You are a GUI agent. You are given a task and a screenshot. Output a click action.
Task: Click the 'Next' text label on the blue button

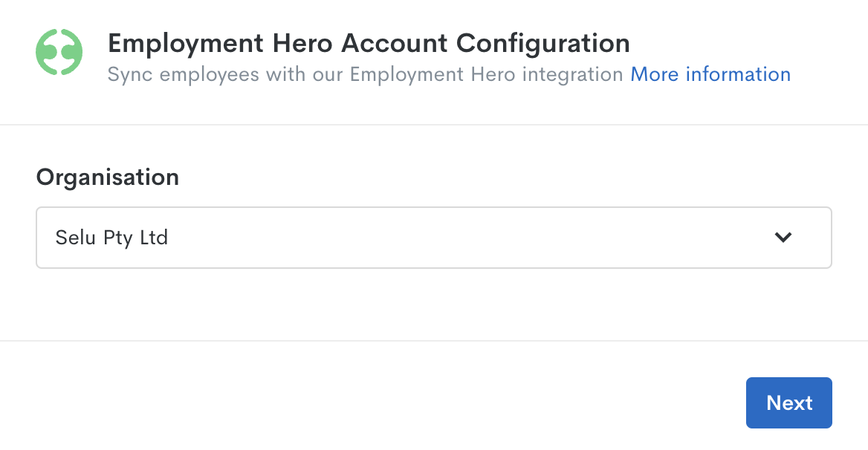tap(789, 403)
